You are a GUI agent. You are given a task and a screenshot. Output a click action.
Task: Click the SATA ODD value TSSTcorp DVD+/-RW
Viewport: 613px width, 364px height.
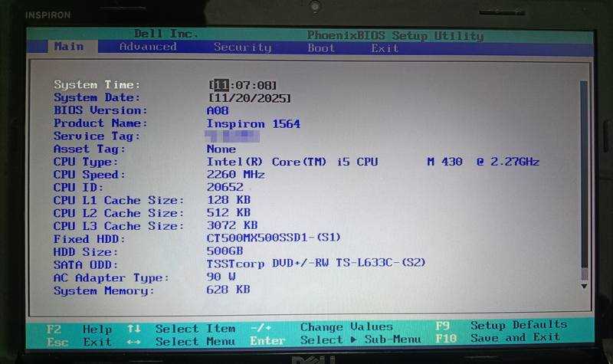[x=316, y=263]
